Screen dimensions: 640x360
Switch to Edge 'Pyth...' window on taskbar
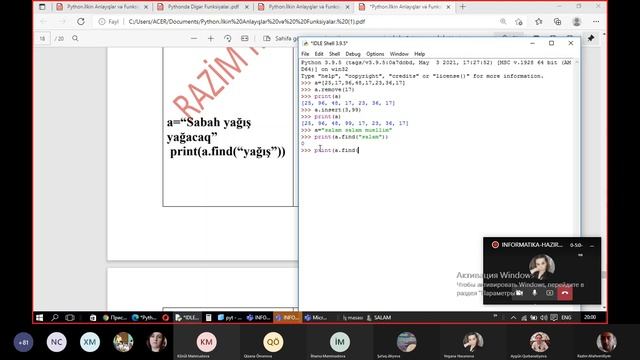click(x=144, y=318)
